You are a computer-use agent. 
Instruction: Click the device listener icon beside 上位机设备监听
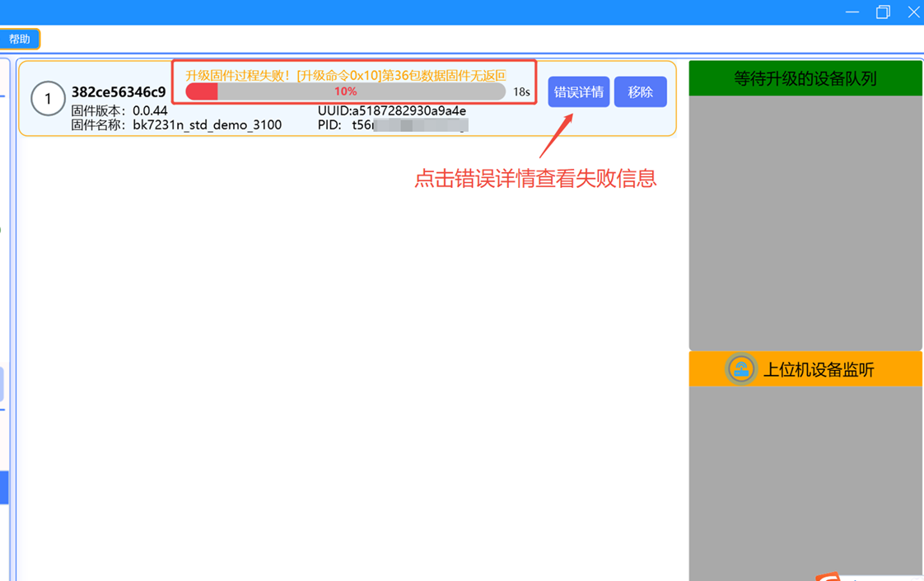[x=740, y=369]
